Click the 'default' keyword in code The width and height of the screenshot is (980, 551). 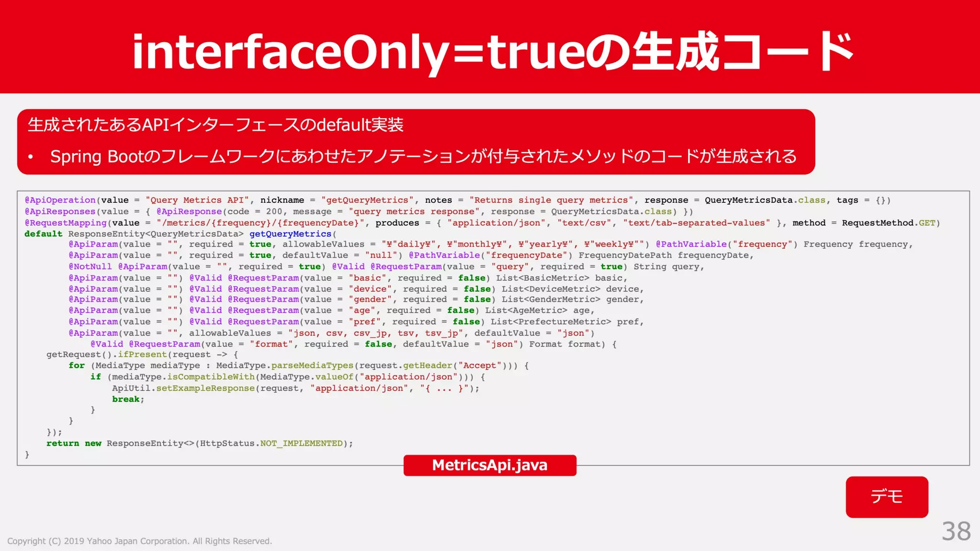point(43,234)
